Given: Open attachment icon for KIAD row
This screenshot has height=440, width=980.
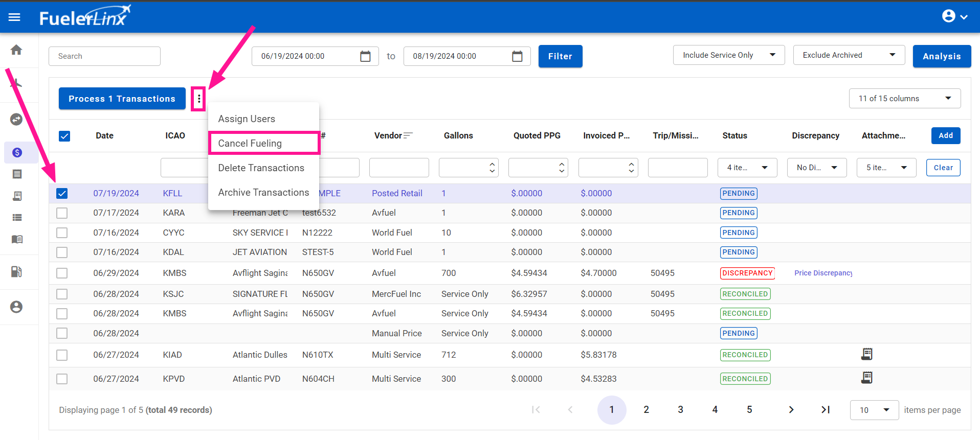Looking at the screenshot, I should pos(866,354).
